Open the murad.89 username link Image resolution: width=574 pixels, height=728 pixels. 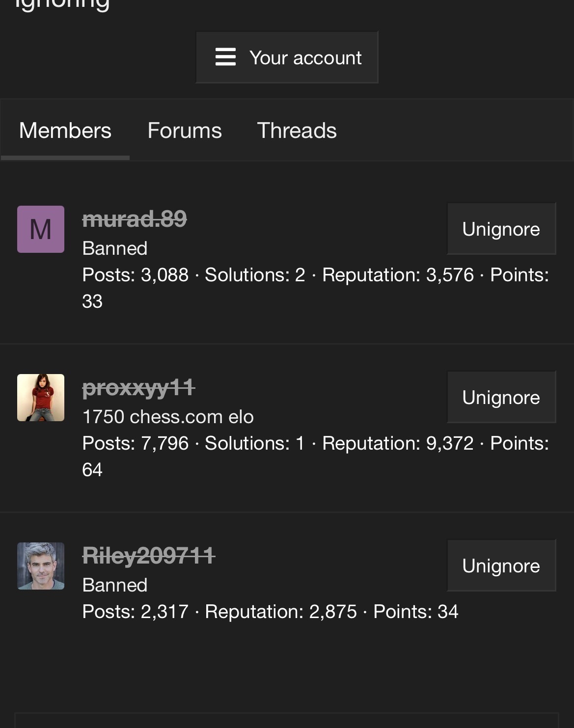(x=135, y=219)
